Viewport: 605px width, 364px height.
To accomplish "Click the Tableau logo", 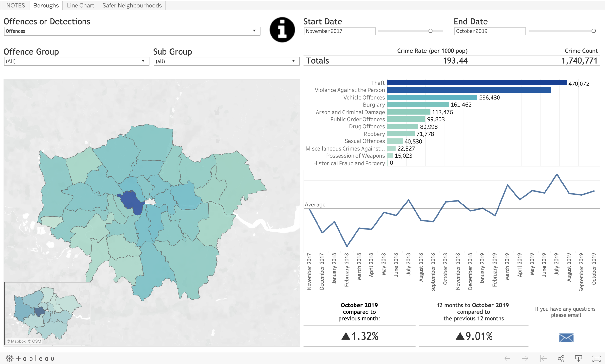I will coord(30,358).
